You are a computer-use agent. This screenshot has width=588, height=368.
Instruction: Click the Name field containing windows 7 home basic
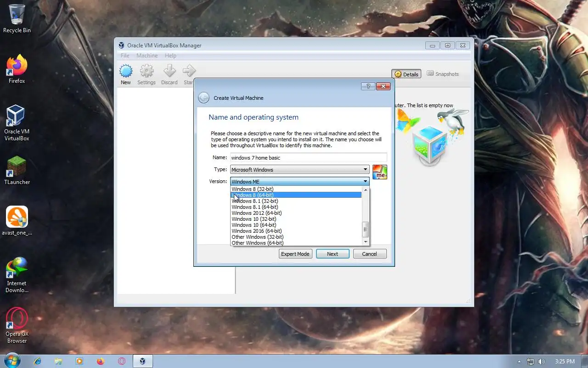point(309,158)
